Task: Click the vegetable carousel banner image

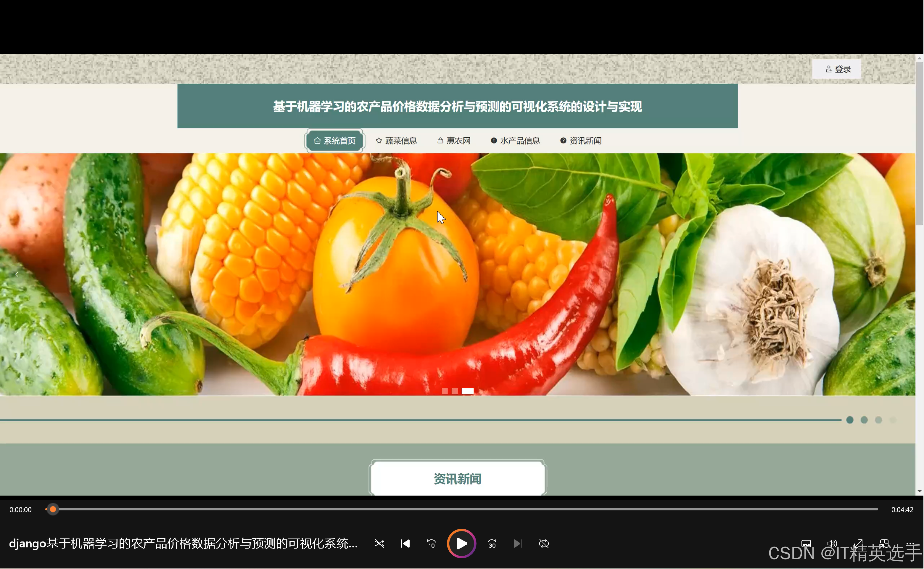Action: pyautogui.click(x=458, y=274)
